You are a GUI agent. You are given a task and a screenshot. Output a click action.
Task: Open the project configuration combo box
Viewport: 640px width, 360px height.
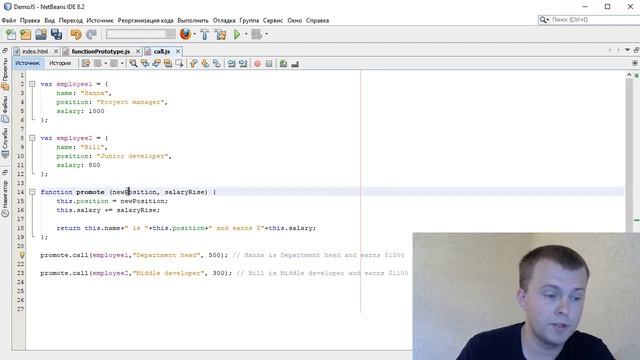click(140, 34)
